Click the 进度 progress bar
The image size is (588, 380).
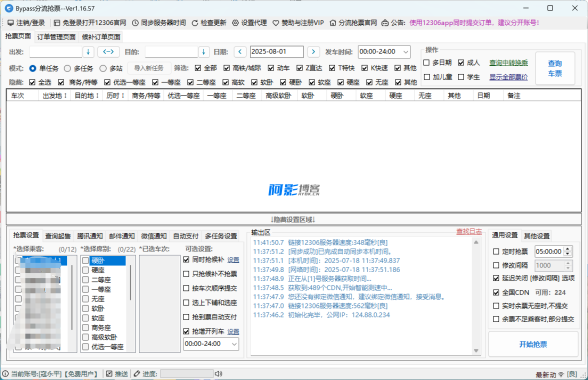coord(187,374)
